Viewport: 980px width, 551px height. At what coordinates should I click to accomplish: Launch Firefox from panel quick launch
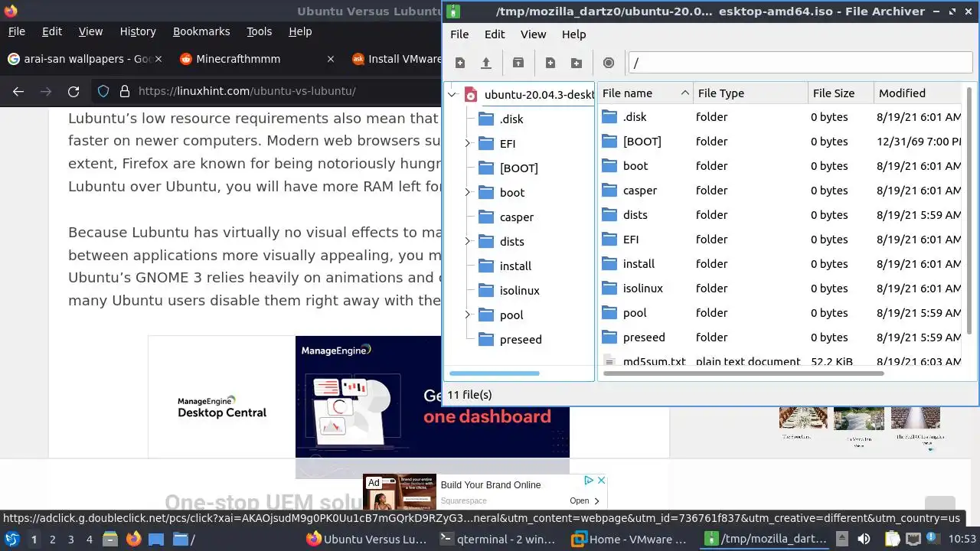pos(134,540)
